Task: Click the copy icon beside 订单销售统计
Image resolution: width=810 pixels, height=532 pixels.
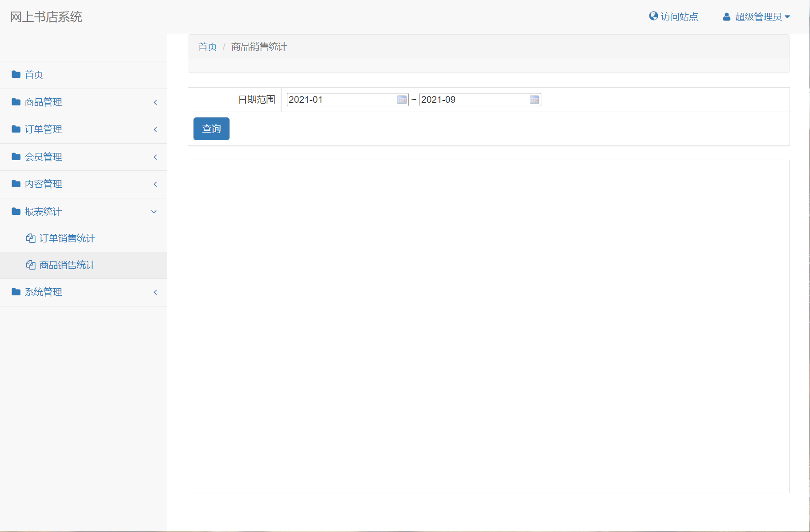Action: [31, 238]
